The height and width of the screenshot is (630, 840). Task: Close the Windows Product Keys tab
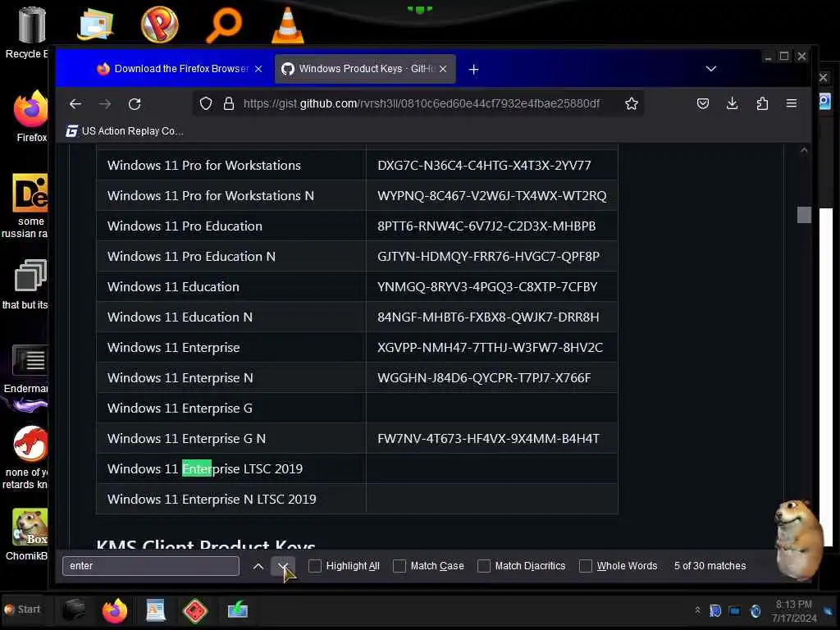coord(442,69)
